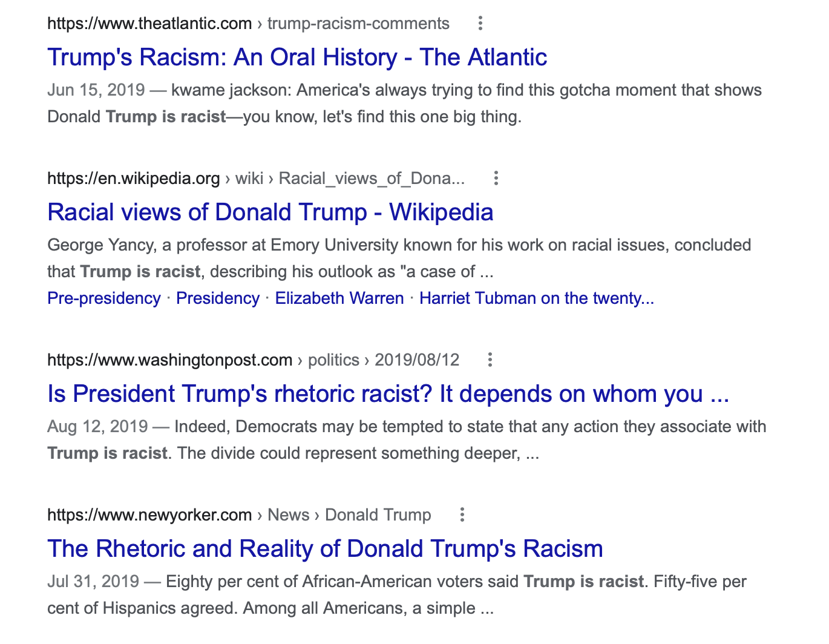829x644 pixels.
Task: Open "Trump's Racism: An Oral History" Atlantic link
Action: (x=297, y=57)
